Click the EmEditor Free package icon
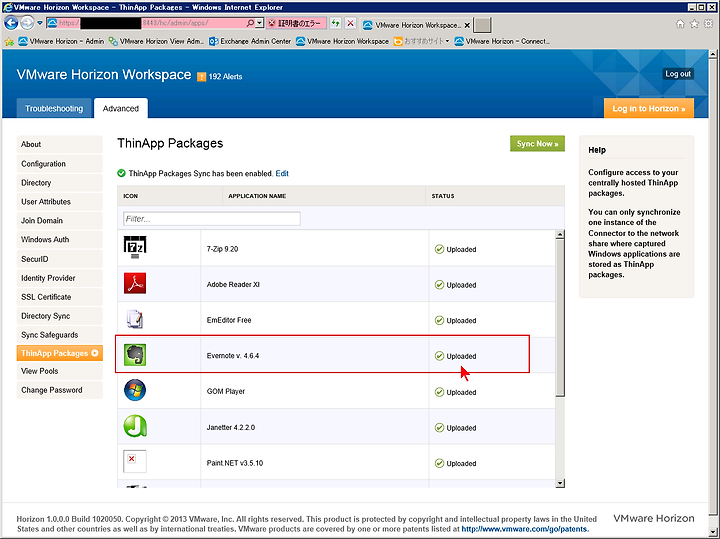Screen dimensions: 720x539 pos(135,319)
